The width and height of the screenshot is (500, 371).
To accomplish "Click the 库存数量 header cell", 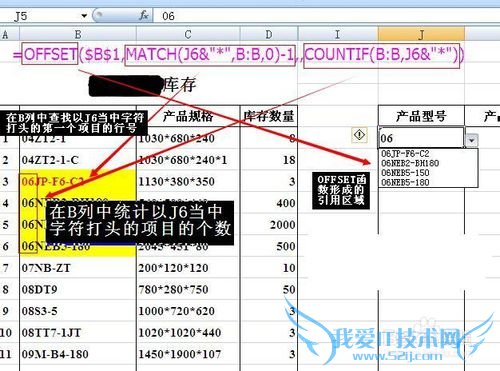I will [x=269, y=116].
